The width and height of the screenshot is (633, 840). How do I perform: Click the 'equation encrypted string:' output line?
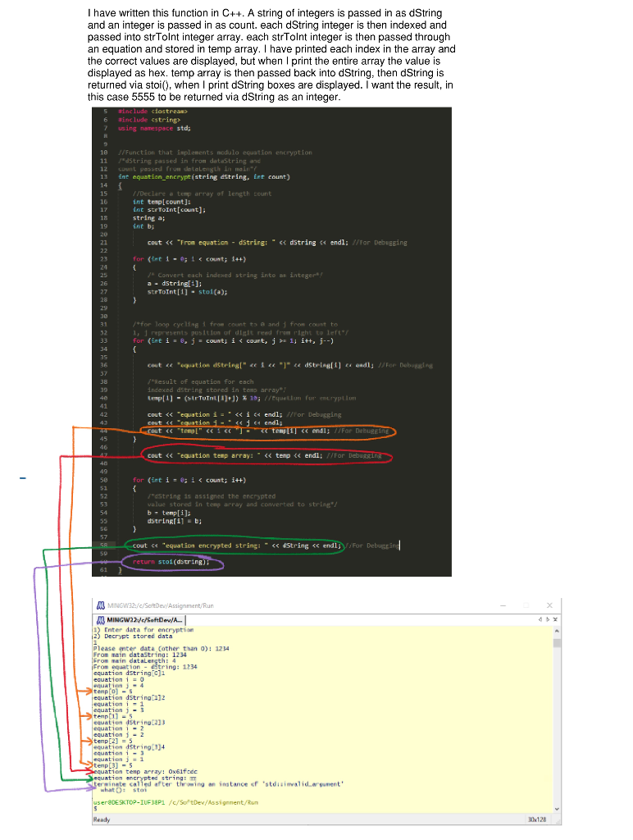pyautogui.click(x=145, y=778)
